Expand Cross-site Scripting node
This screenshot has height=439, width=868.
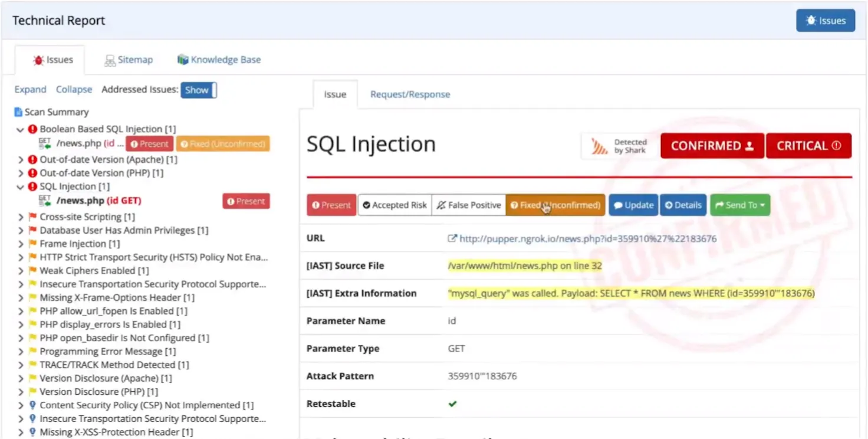21,217
